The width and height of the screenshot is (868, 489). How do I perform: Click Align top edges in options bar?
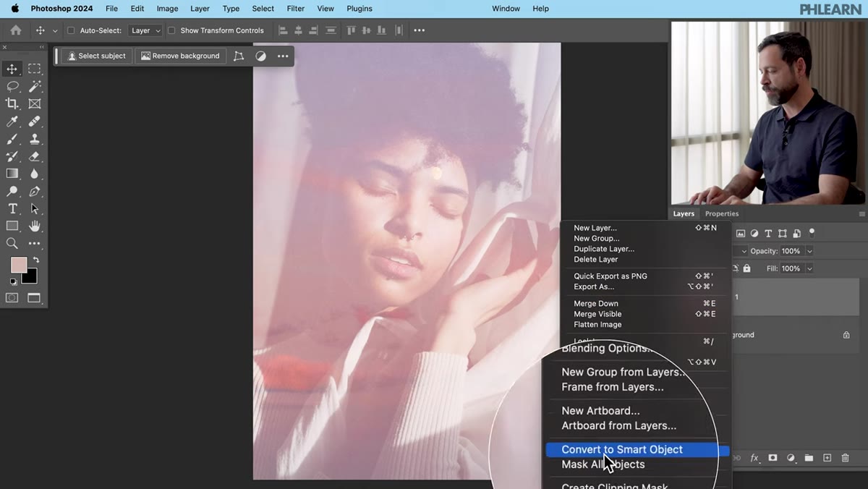[x=352, y=30]
